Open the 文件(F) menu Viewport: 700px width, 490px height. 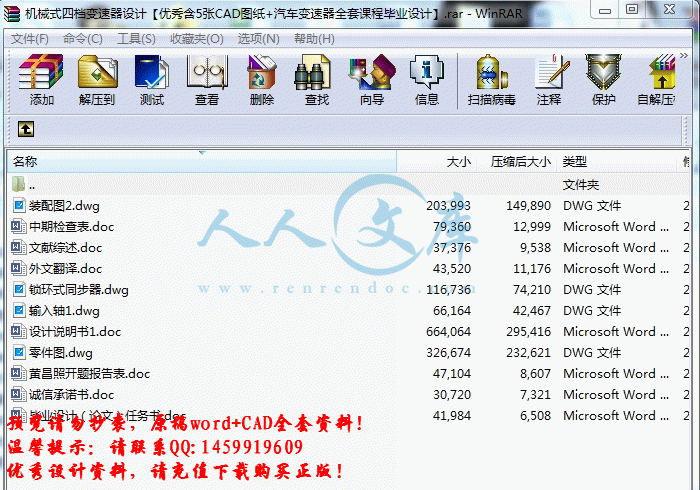[x=29, y=39]
